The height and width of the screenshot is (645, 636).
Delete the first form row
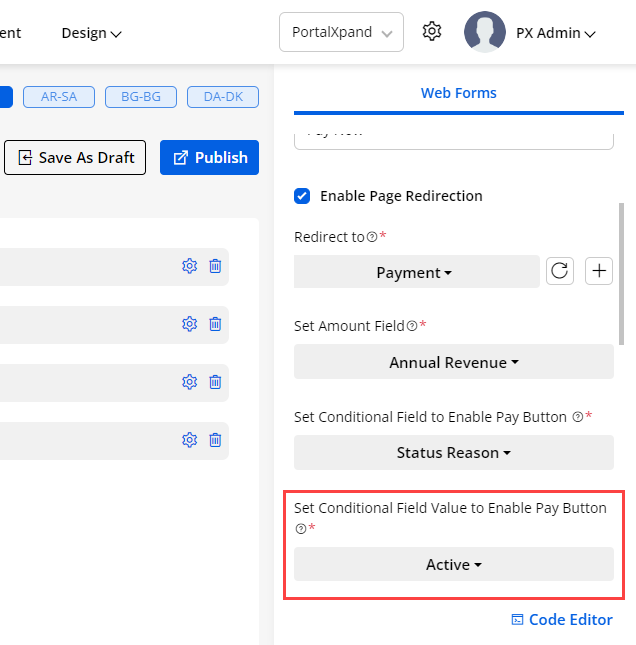tap(215, 266)
